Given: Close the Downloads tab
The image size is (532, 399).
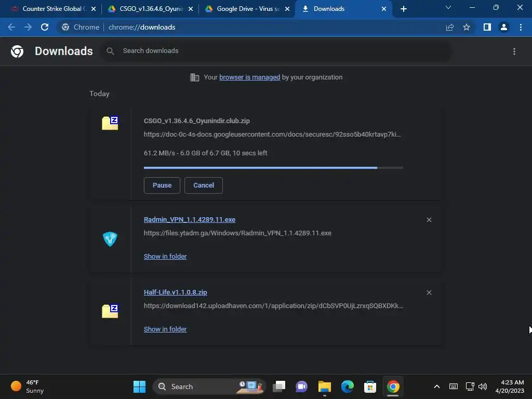Looking at the screenshot, I should tap(384, 9).
